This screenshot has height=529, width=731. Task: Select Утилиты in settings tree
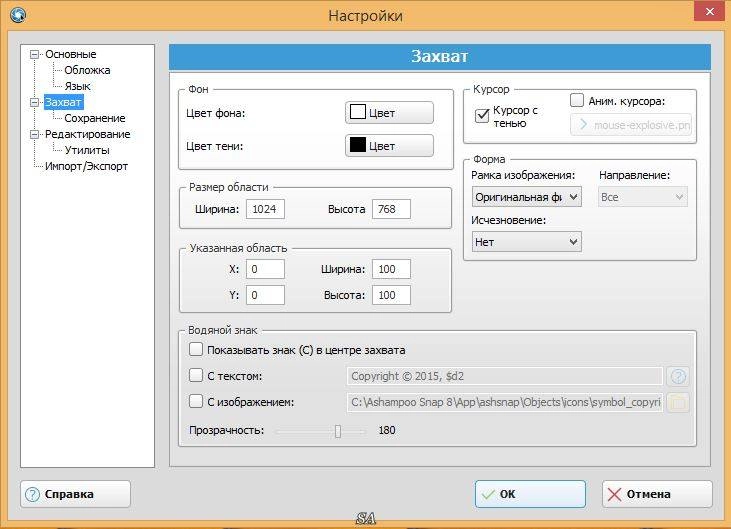coord(87,150)
